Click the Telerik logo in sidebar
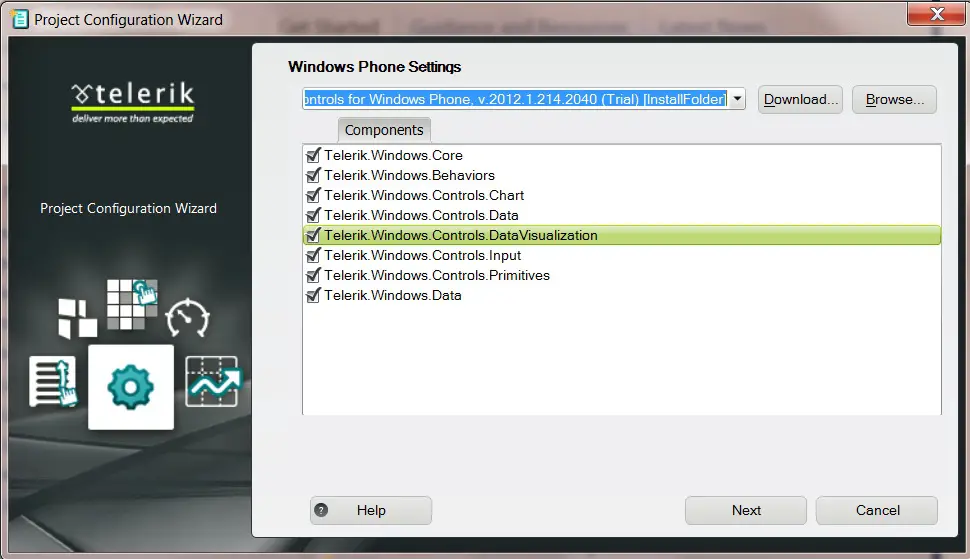The width and height of the screenshot is (970, 559). [x=132, y=103]
